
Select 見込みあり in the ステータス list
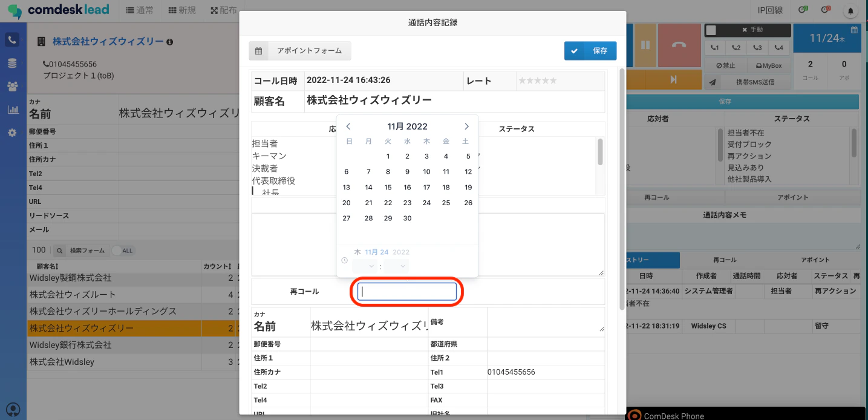(x=745, y=168)
